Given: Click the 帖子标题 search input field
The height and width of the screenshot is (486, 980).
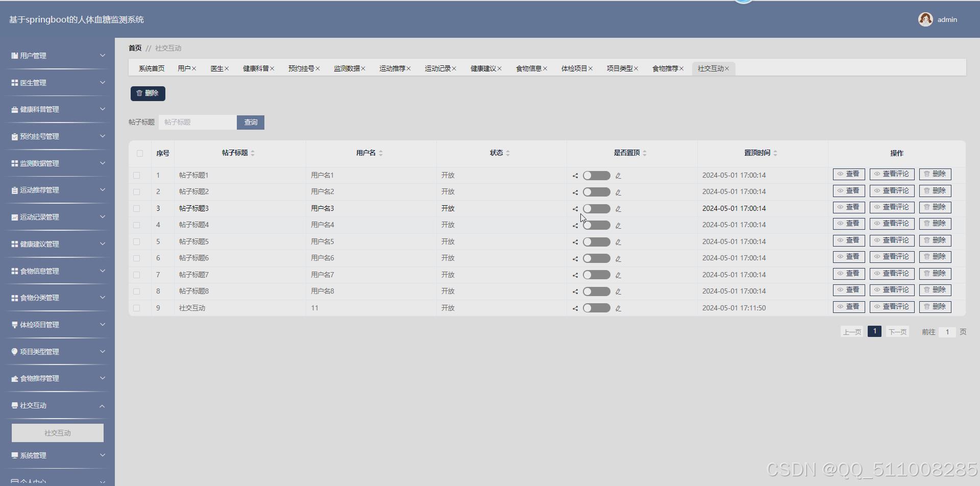Looking at the screenshot, I should coord(198,123).
